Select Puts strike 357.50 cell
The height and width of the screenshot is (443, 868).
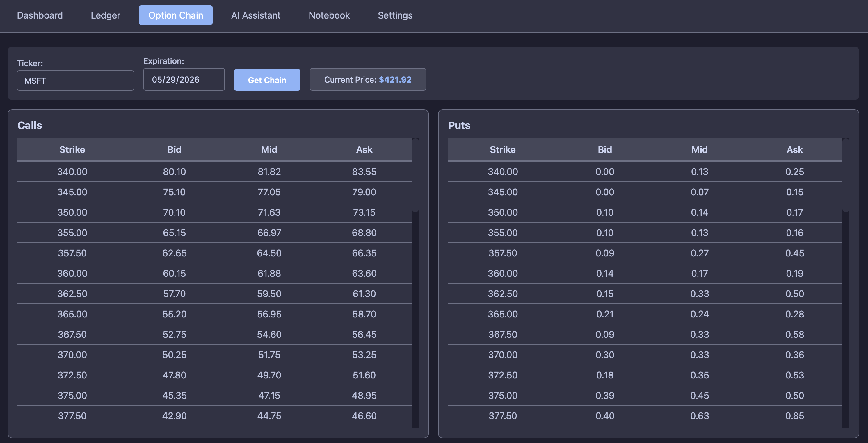(503, 253)
